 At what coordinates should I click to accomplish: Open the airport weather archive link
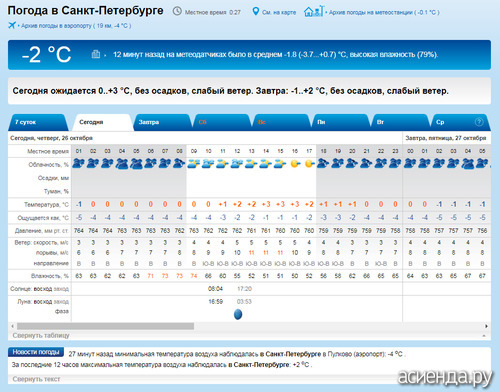76,26
